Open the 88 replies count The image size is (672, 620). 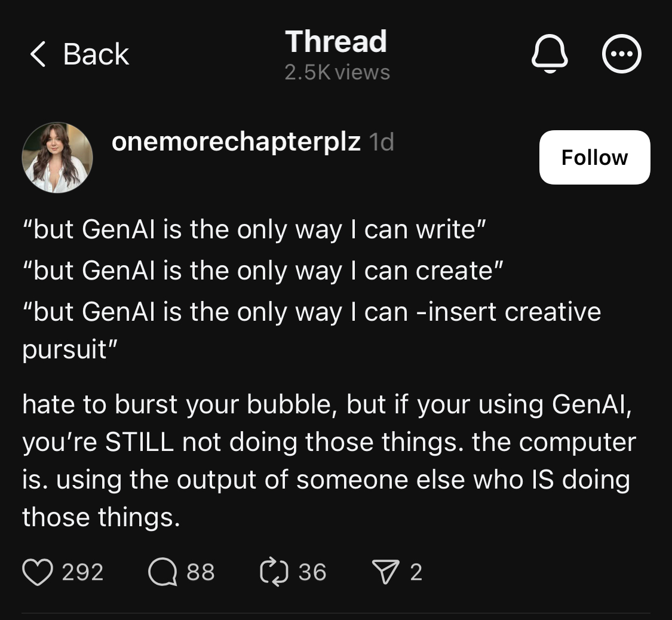pyautogui.click(x=201, y=572)
